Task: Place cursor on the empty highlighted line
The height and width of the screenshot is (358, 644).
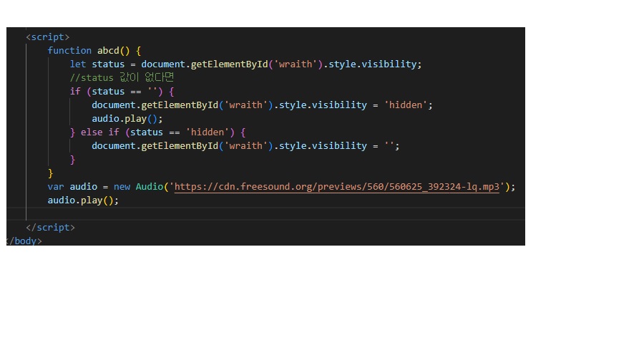Action: tap(265, 214)
